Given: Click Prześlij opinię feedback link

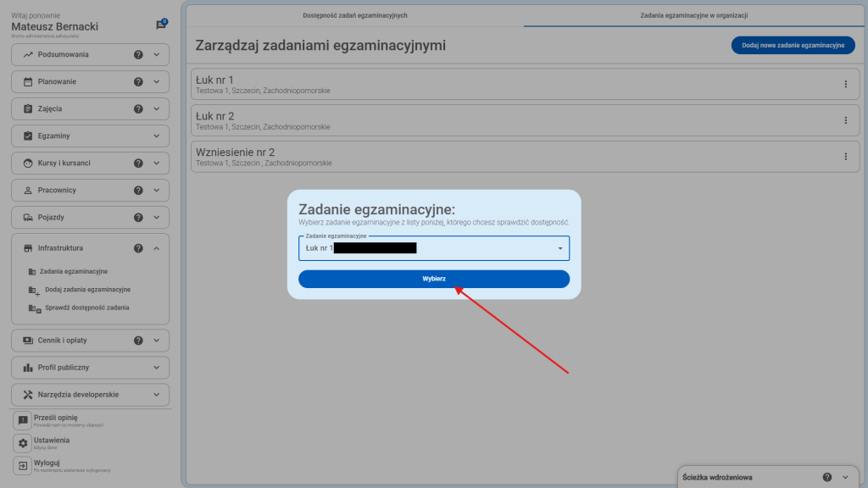Looking at the screenshot, I should click(55, 419).
